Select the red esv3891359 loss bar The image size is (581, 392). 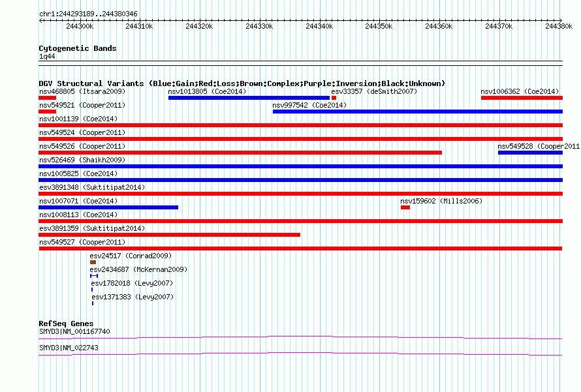(169, 235)
